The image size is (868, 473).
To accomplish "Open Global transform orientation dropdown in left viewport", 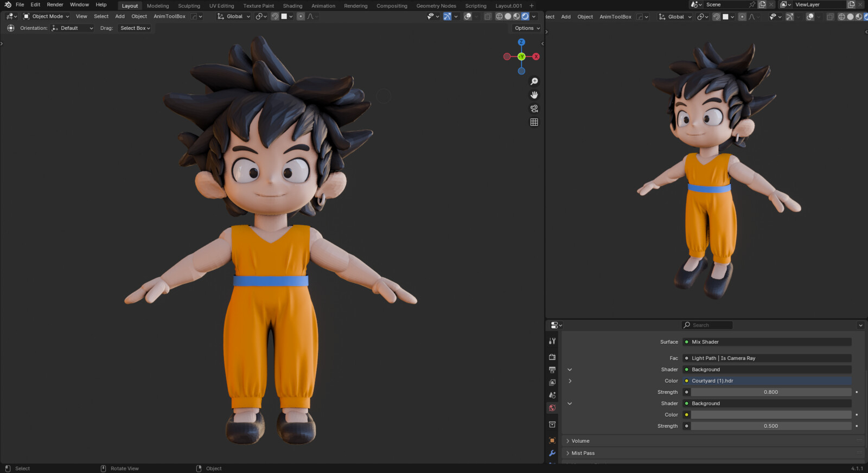I will (234, 16).
